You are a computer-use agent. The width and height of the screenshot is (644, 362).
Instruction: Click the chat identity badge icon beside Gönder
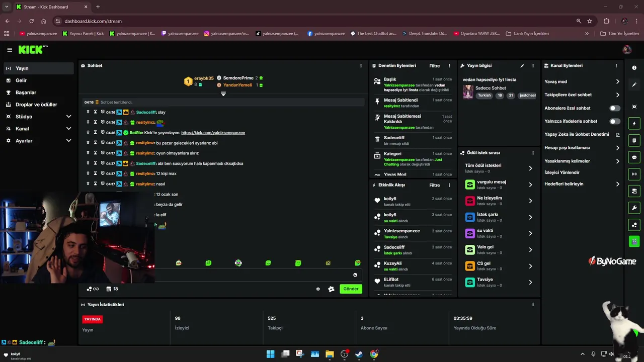click(x=331, y=289)
